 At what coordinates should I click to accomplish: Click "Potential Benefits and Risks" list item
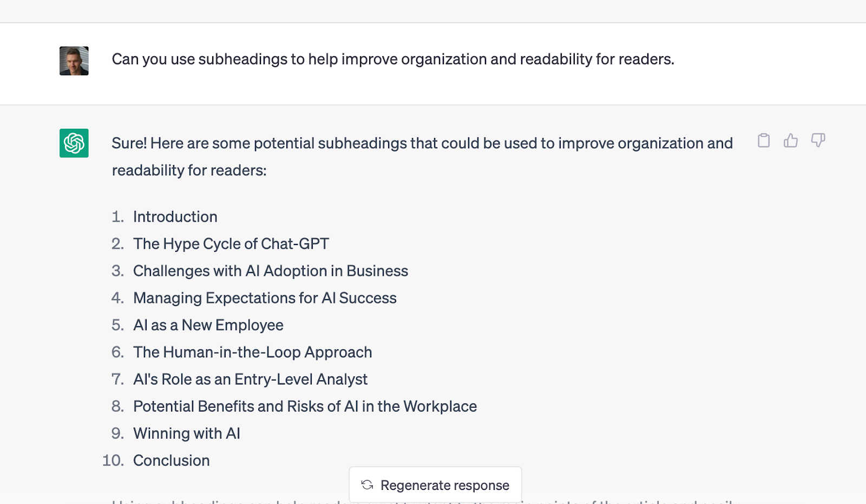coord(305,406)
